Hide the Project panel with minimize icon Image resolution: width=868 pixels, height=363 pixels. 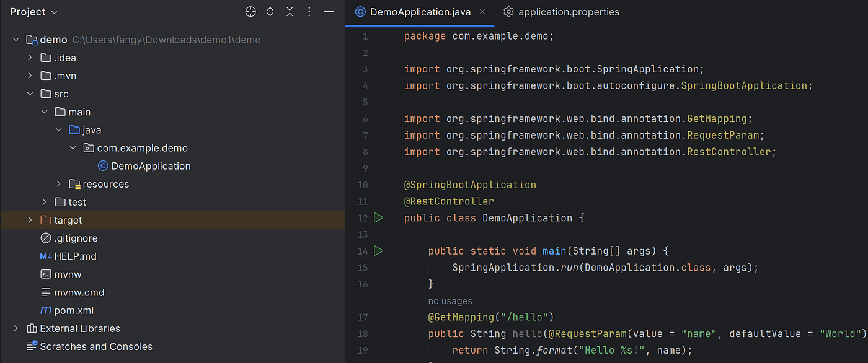(x=329, y=12)
